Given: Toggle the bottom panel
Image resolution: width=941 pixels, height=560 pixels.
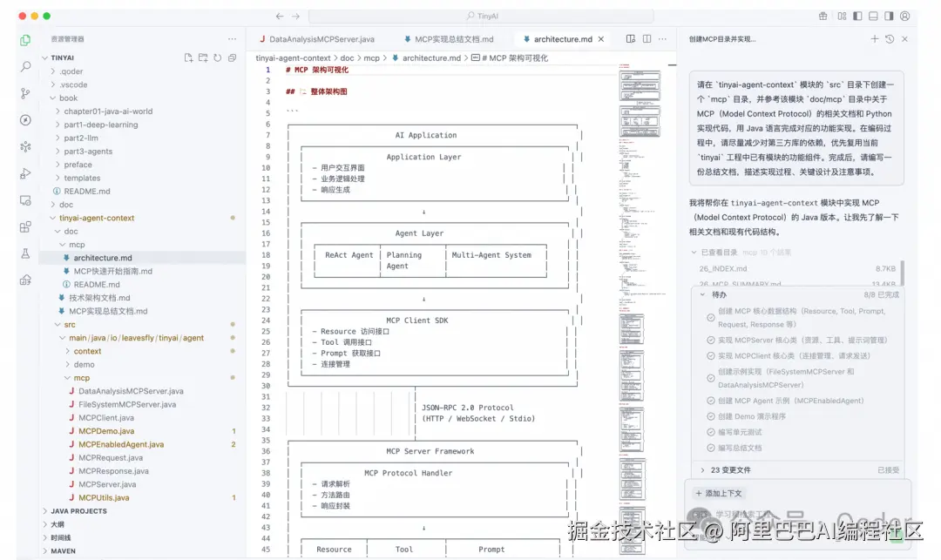Looking at the screenshot, I should coord(873,17).
